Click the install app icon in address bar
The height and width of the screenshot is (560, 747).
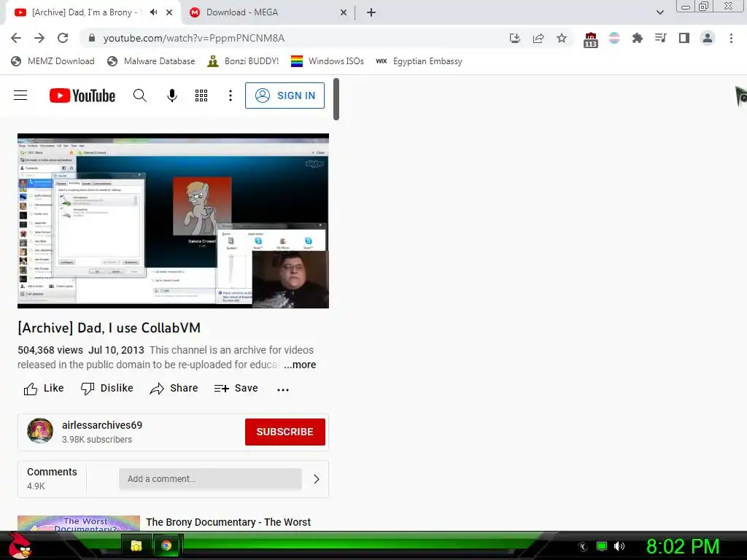point(514,38)
